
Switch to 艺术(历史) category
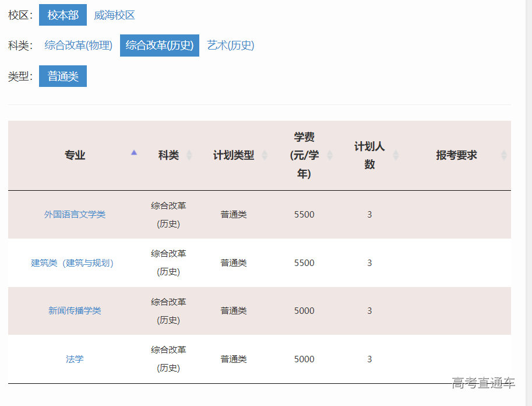pos(231,45)
